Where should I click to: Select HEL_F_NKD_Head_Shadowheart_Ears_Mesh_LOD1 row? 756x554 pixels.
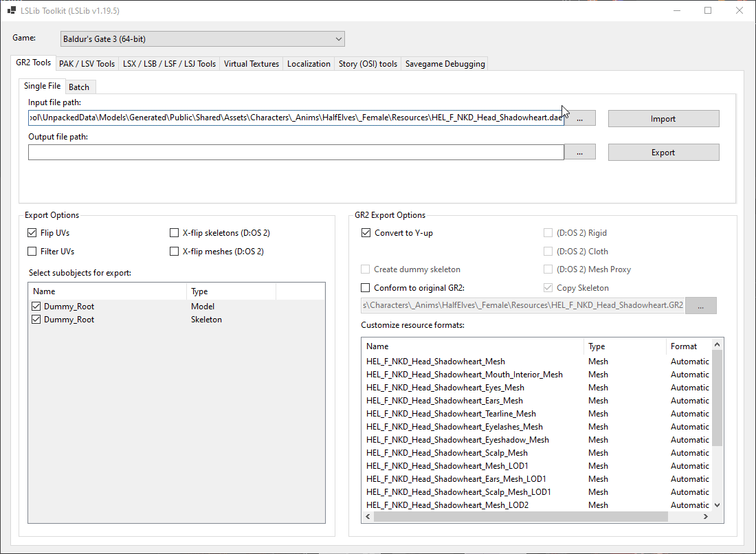pos(537,479)
